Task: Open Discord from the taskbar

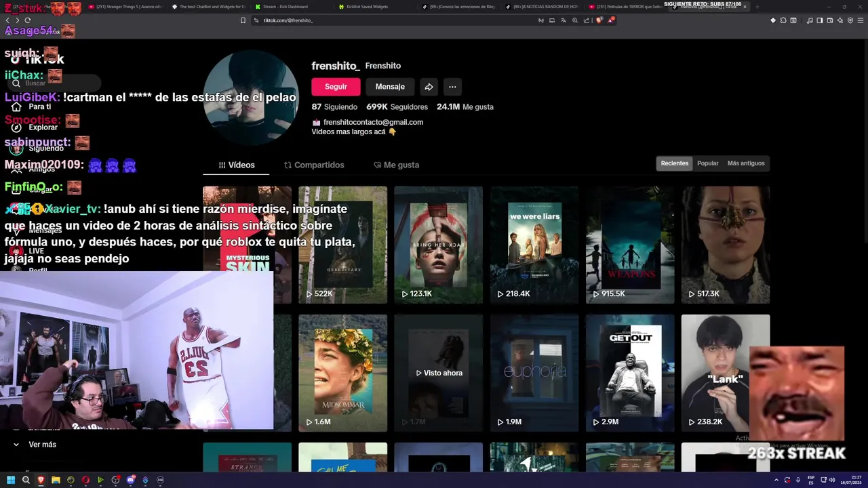Action: pos(131,480)
